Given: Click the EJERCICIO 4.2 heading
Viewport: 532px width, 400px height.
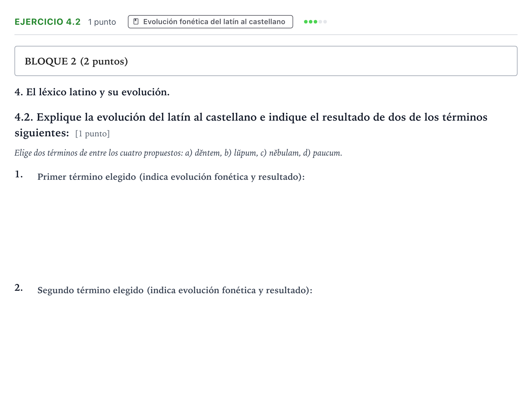Looking at the screenshot, I should [48, 22].
